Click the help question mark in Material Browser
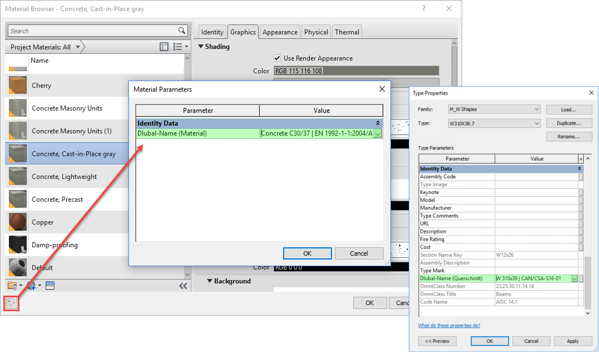This screenshot has width=599, height=364. pos(424,8)
